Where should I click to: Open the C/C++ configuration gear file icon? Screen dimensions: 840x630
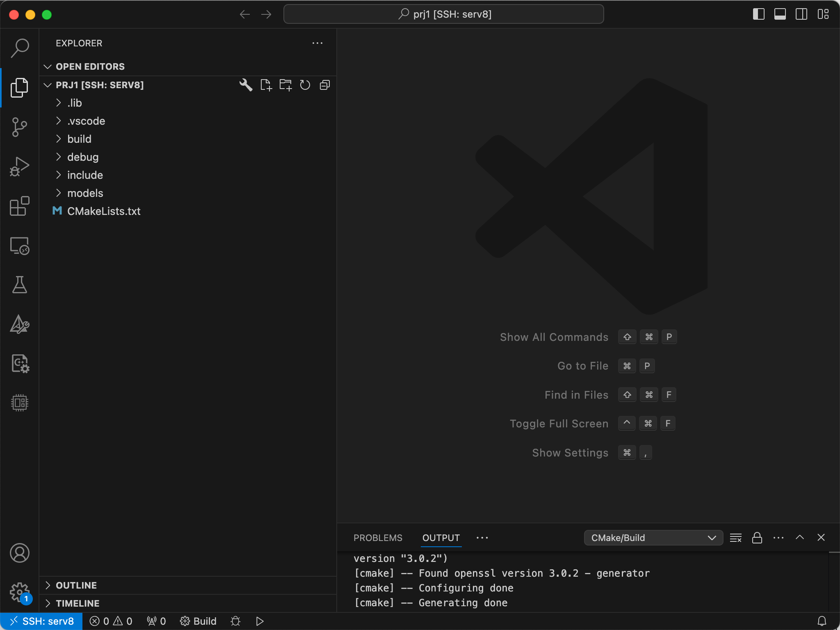[19, 364]
